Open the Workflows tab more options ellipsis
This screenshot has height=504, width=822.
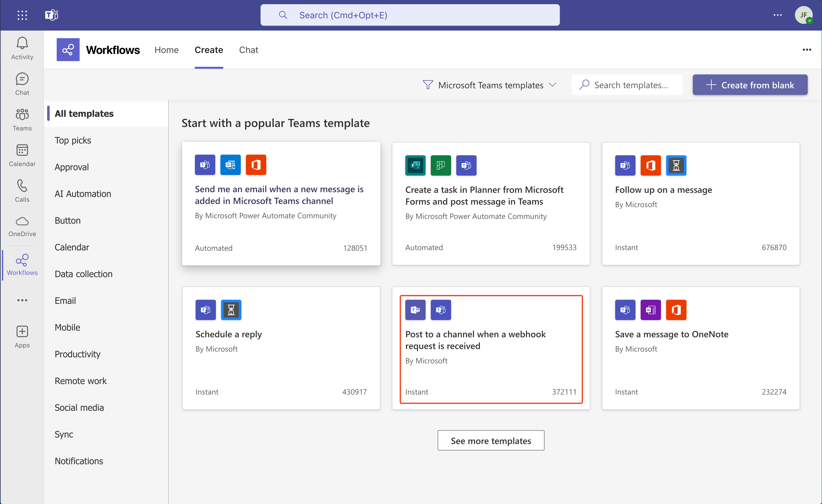807,50
